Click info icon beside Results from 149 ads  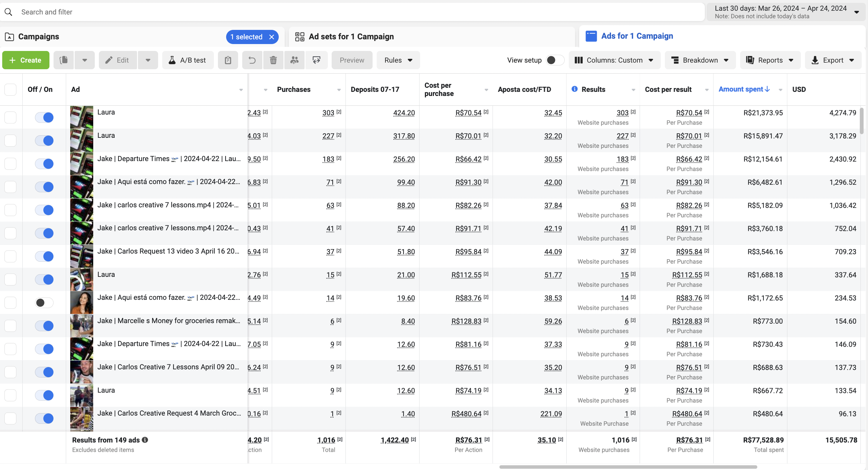(x=145, y=440)
